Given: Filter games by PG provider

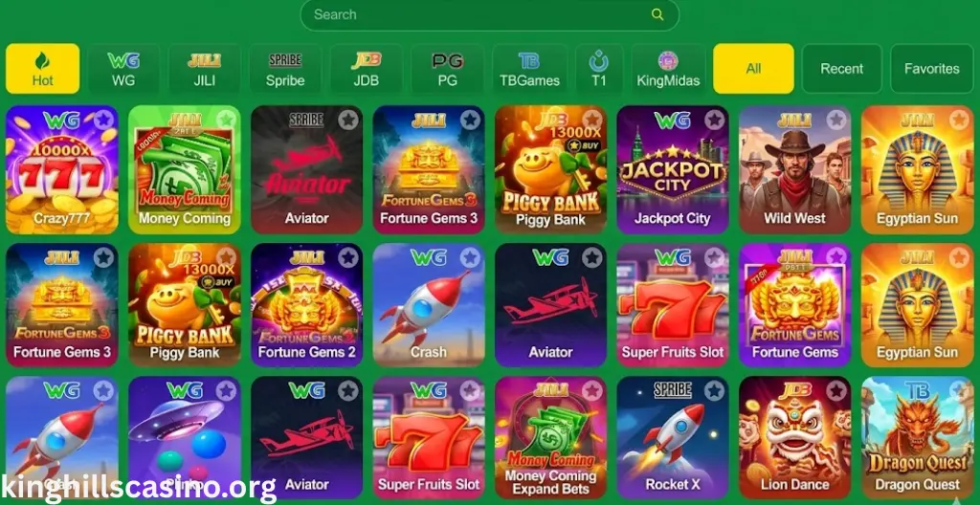Looking at the screenshot, I should (x=448, y=69).
